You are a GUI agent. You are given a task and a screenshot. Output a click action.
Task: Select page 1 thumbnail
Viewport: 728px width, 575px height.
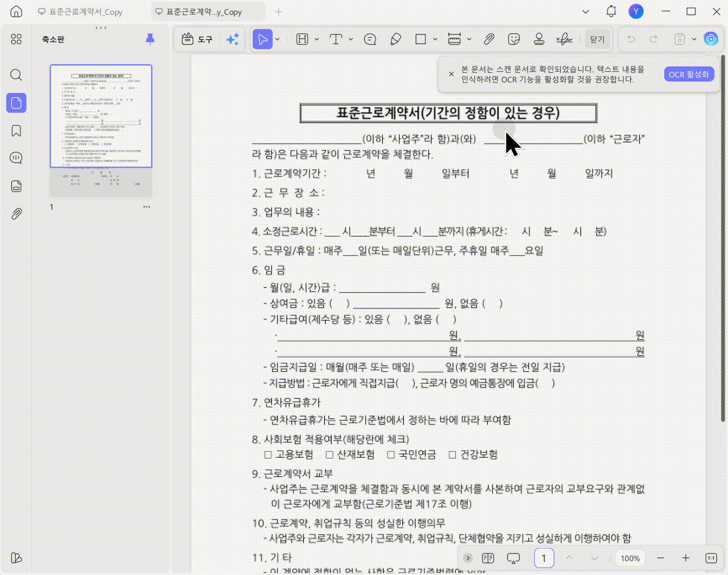tap(101, 131)
